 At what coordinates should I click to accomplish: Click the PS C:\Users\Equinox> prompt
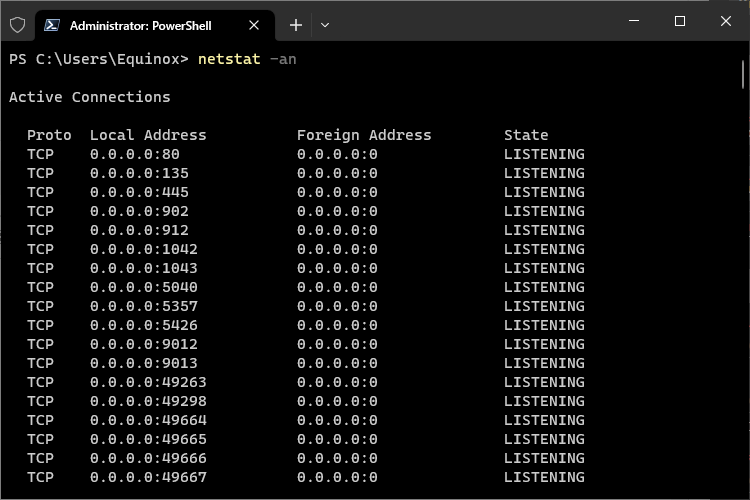pos(99,59)
